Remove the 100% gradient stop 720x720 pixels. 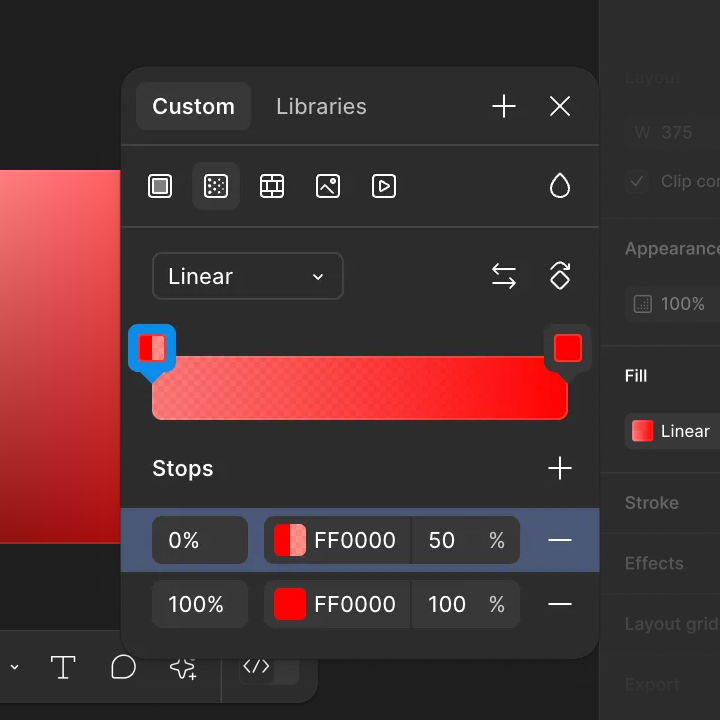coord(560,604)
